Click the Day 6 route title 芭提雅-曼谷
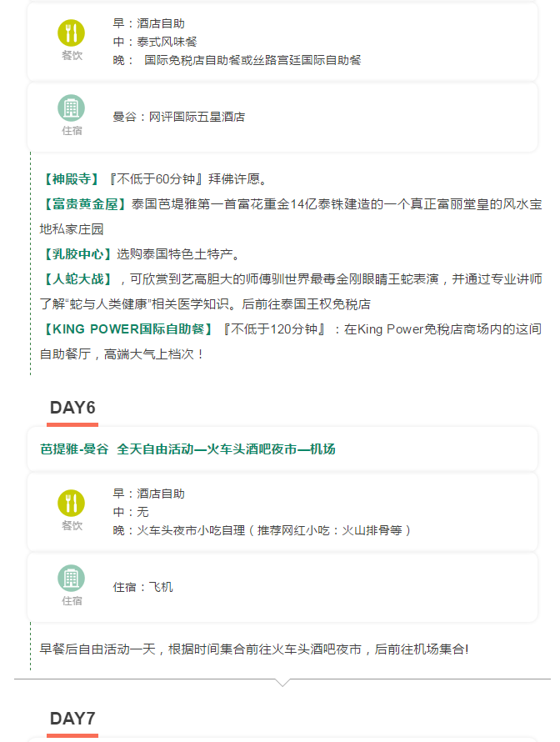Viewport: 560px width, 742px height. [x=74, y=449]
